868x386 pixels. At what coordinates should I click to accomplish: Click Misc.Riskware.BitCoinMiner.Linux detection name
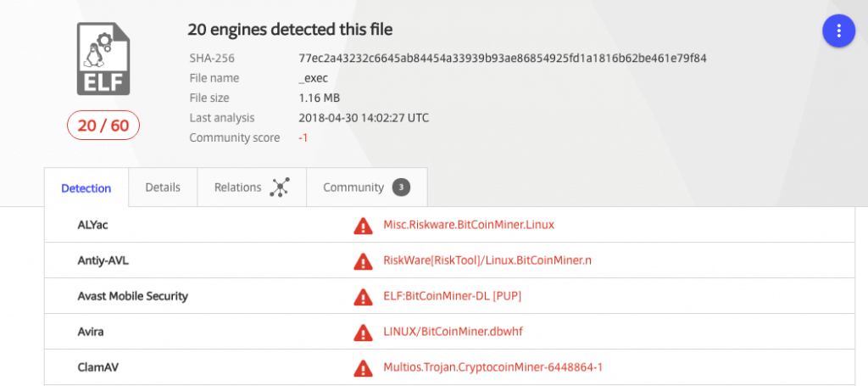click(x=469, y=225)
